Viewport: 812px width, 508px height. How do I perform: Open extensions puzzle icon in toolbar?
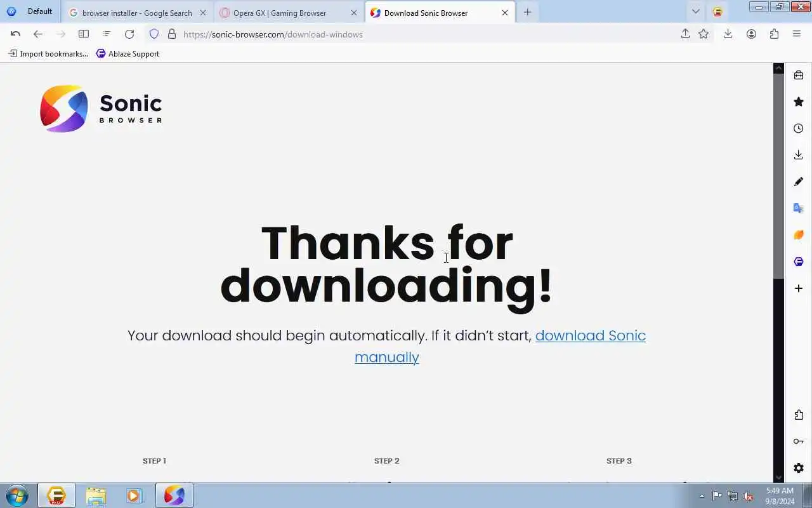(774, 34)
